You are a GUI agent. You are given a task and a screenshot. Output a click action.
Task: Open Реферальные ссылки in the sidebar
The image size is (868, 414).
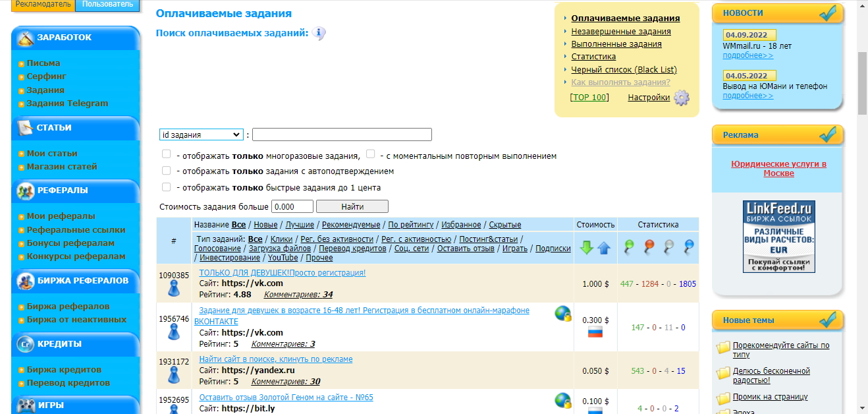coord(76,230)
